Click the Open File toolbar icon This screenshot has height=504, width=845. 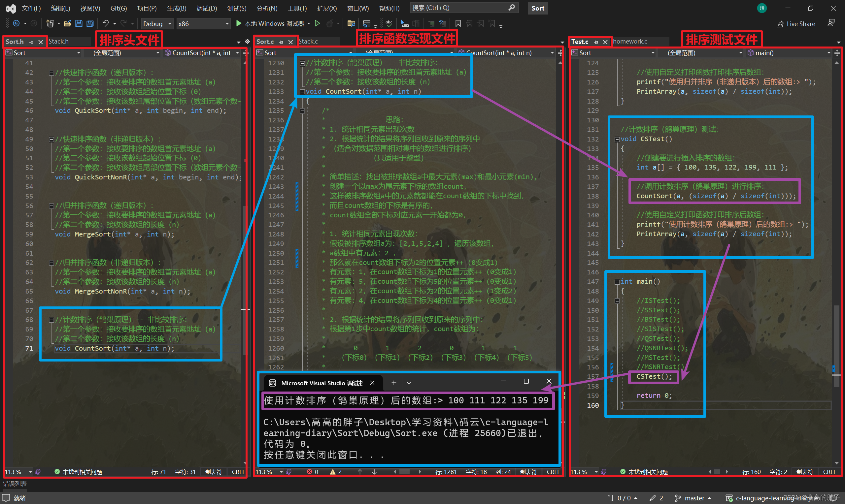click(67, 23)
